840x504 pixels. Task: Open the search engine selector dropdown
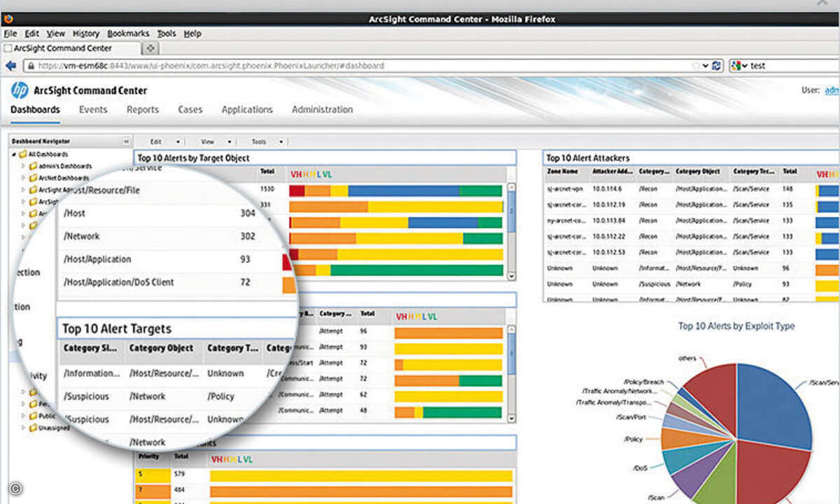pyautogui.click(x=745, y=66)
